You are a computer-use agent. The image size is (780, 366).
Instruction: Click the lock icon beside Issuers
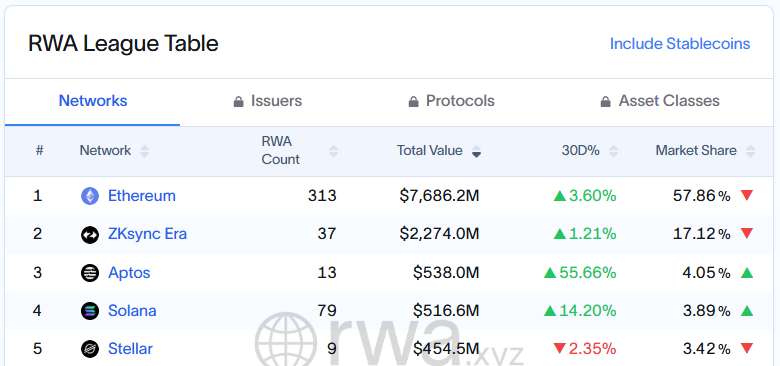239,101
